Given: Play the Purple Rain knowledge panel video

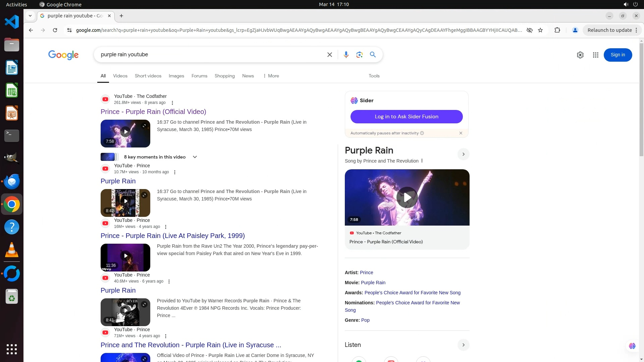Looking at the screenshot, I should coord(407,197).
